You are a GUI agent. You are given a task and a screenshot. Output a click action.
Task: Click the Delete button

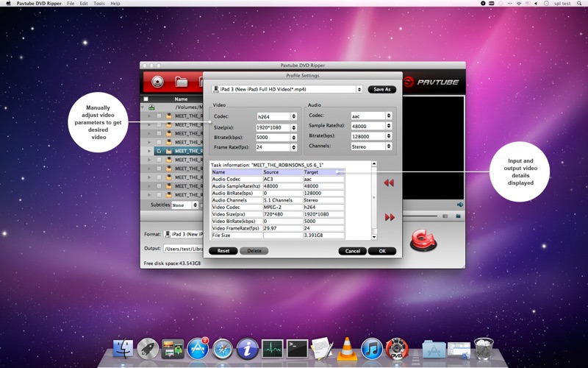tap(254, 251)
